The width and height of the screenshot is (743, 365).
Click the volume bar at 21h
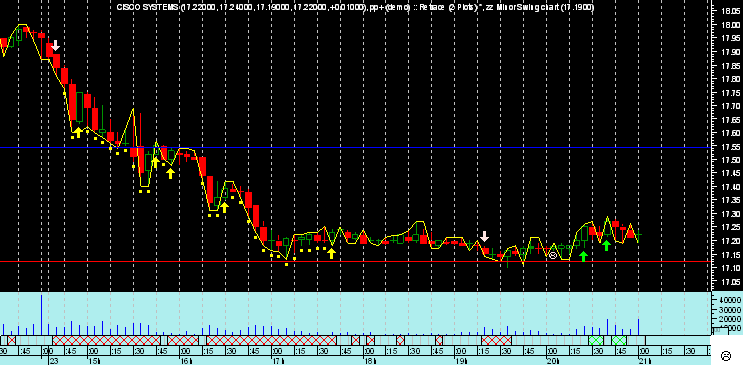pos(638,328)
